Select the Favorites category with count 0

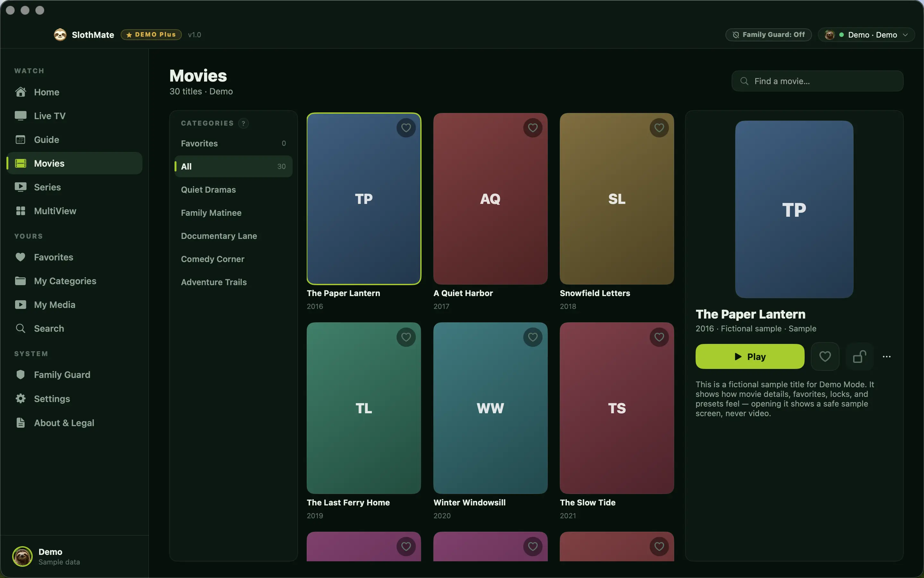point(233,143)
